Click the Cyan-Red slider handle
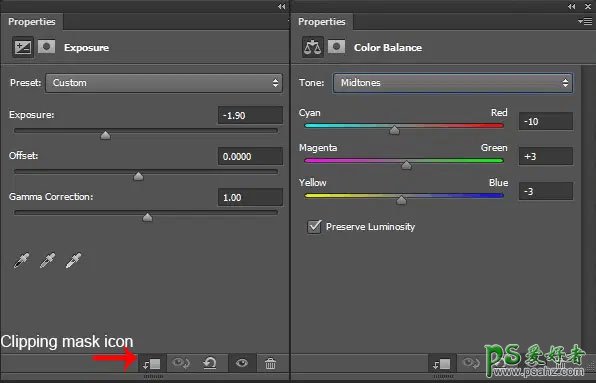 click(395, 130)
